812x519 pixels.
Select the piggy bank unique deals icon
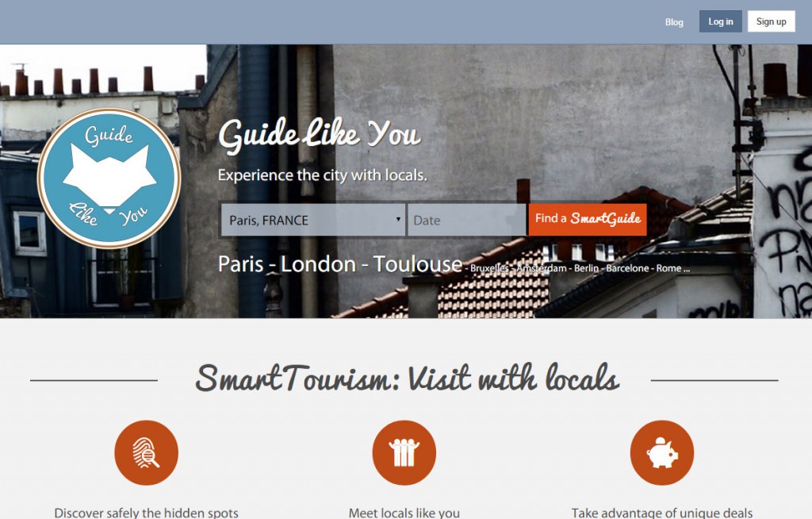[662, 452]
